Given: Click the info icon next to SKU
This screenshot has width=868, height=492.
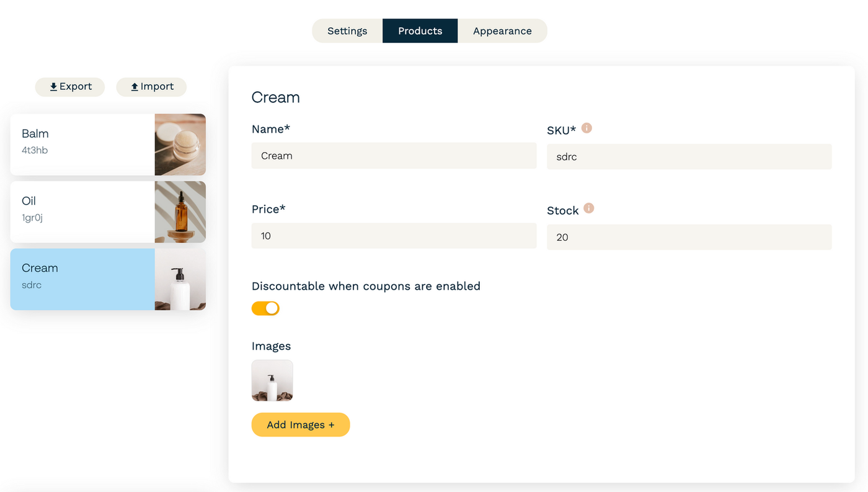Looking at the screenshot, I should 587,128.
